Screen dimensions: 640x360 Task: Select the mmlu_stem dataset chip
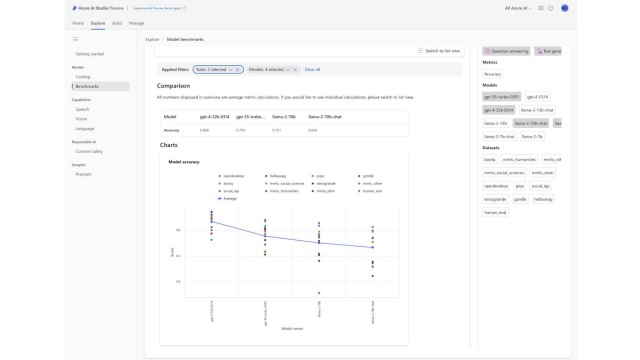pos(542,173)
